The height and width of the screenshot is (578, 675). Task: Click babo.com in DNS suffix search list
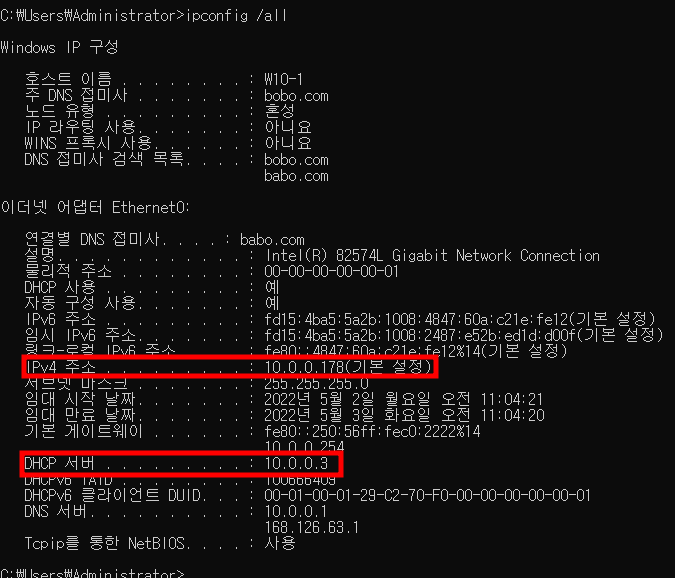pyautogui.click(x=296, y=176)
